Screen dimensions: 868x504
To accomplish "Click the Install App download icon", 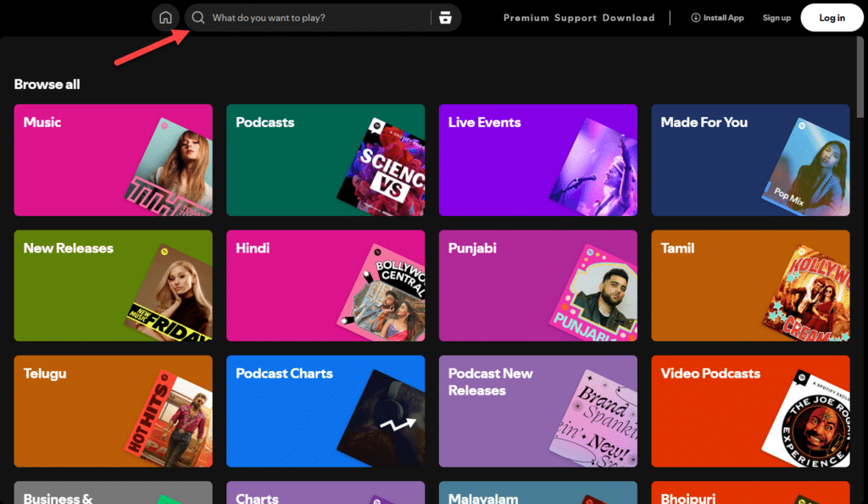I will 695,18.
